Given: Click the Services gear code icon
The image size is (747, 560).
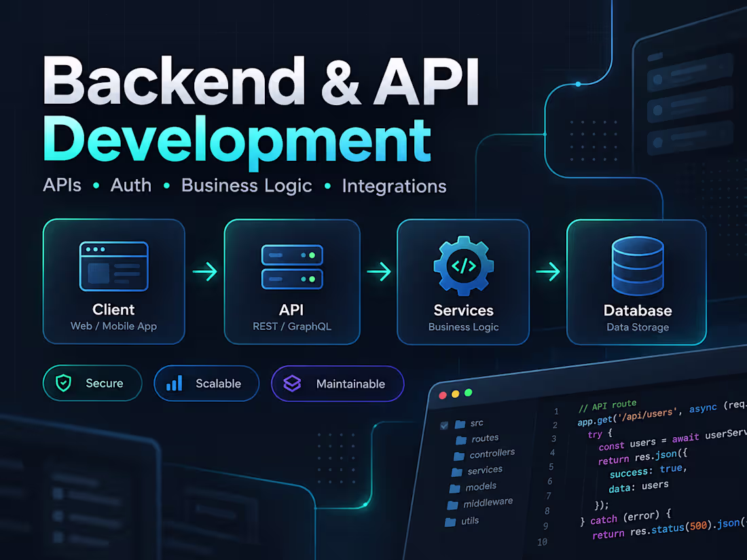Looking at the screenshot, I should tap(464, 265).
